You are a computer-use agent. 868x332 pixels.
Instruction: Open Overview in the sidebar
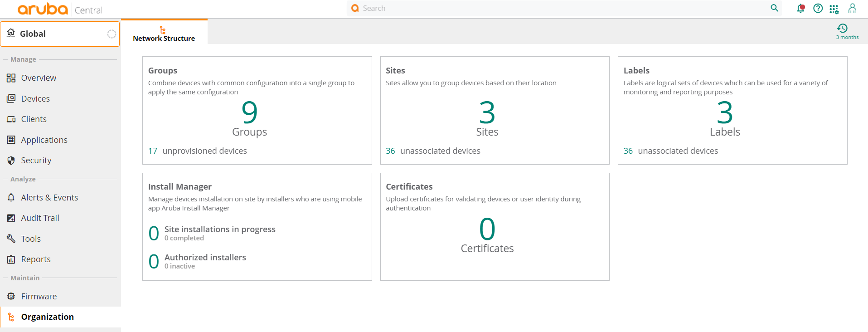[39, 78]
